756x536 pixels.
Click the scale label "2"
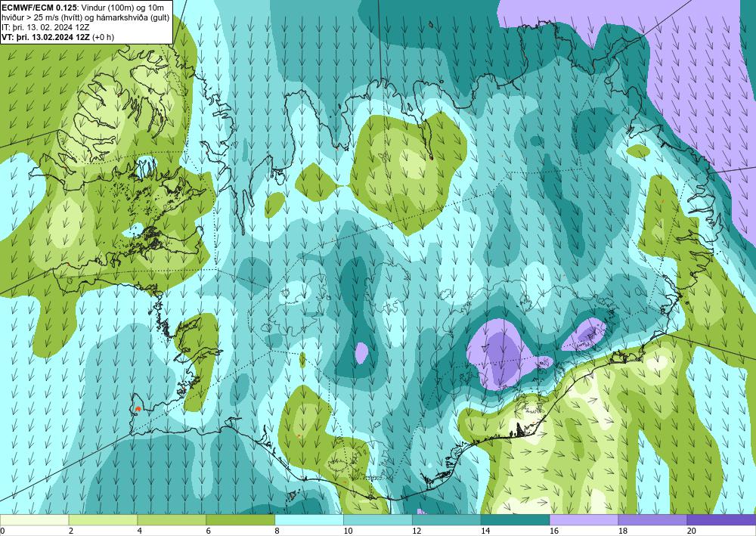point(71,531)
